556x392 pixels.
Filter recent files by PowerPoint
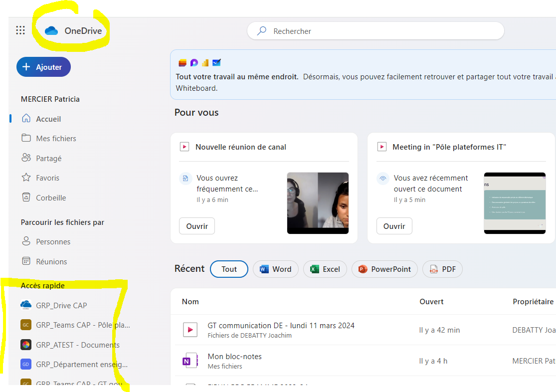tap(384, 269)
